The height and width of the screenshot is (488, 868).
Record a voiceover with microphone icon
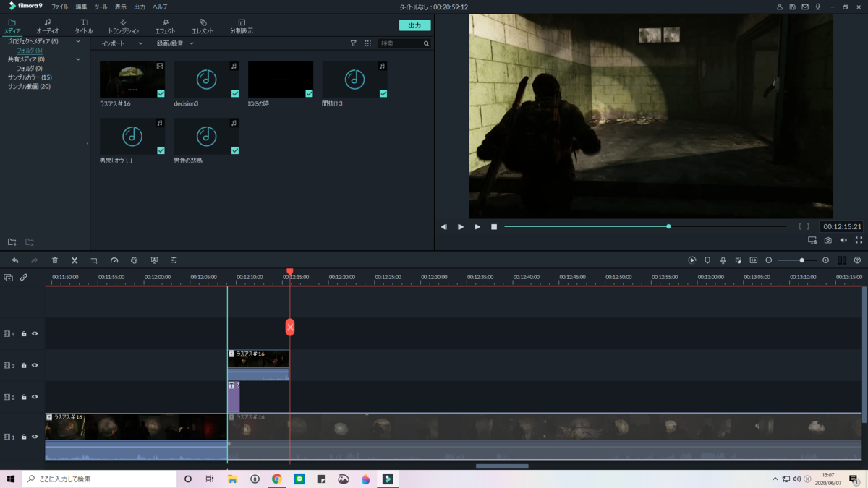(723, 260)
